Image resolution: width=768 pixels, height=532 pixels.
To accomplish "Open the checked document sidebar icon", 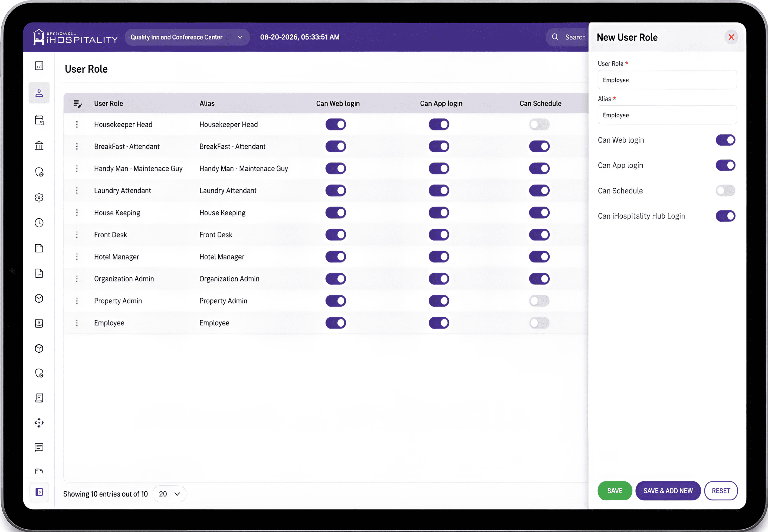I will click(x=39, y=273).
